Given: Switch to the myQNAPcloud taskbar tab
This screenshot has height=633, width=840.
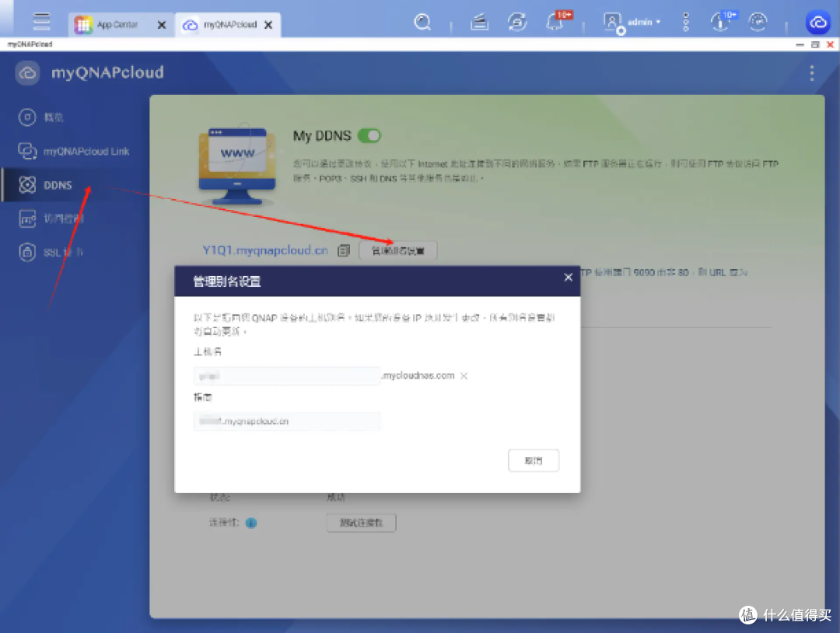Looking at the screenshot, I should [x=228, y=25].
